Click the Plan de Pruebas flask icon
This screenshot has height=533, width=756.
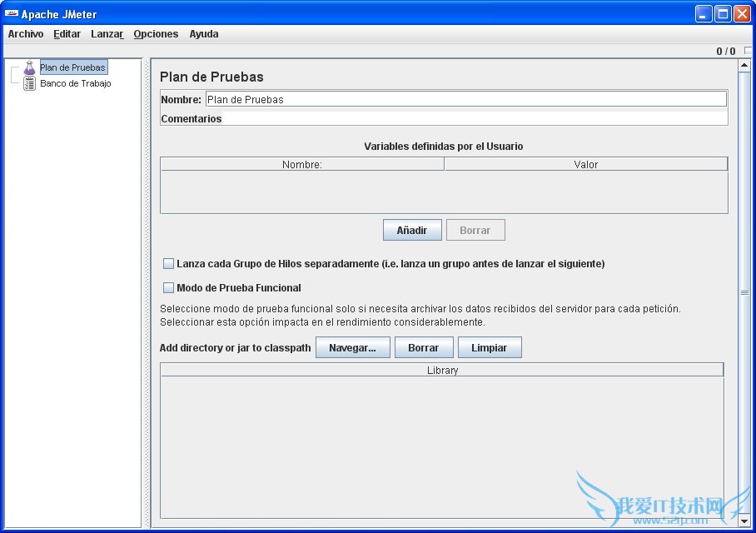[x=30, y=67]
